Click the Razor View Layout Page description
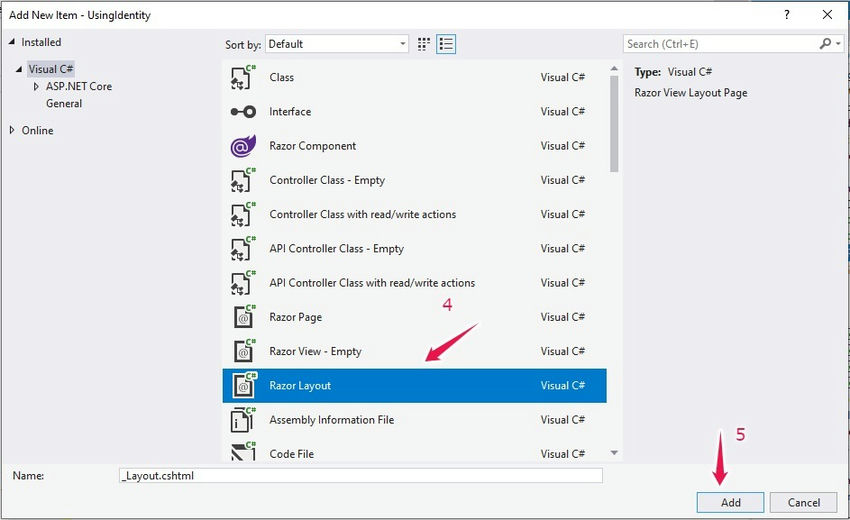Image resolution: width=850 pixels, height=520 pixels. (x=691, y=93)
